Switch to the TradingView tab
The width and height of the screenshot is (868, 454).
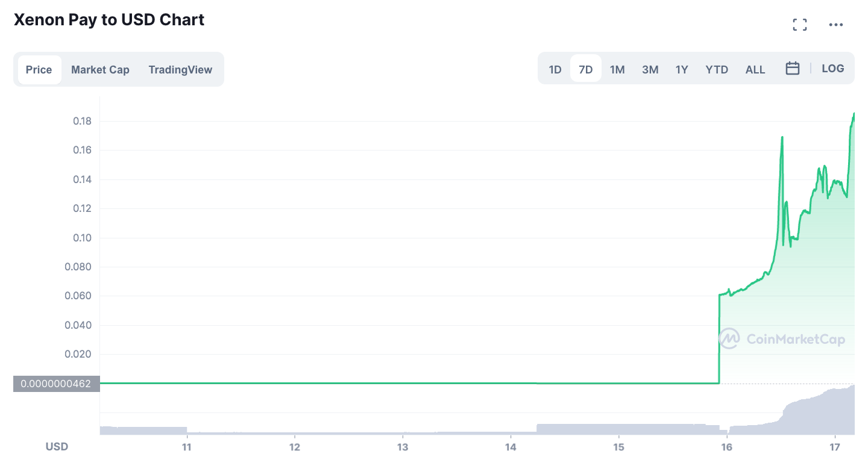pos(180,69)
